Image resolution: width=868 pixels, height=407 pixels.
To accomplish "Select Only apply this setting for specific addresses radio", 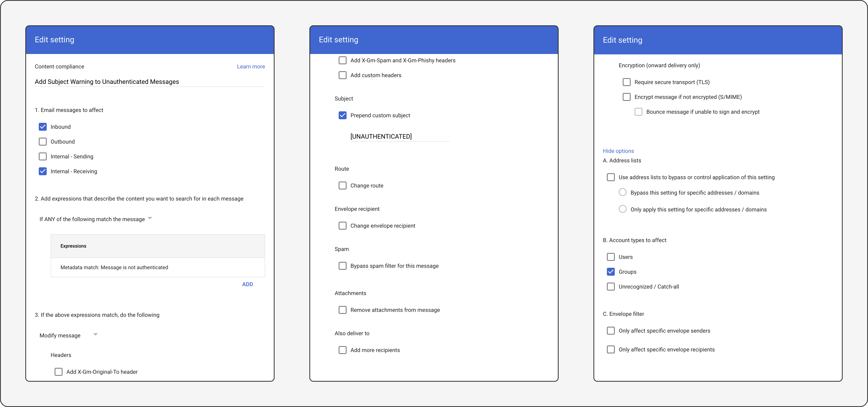I will click(623, 209).
